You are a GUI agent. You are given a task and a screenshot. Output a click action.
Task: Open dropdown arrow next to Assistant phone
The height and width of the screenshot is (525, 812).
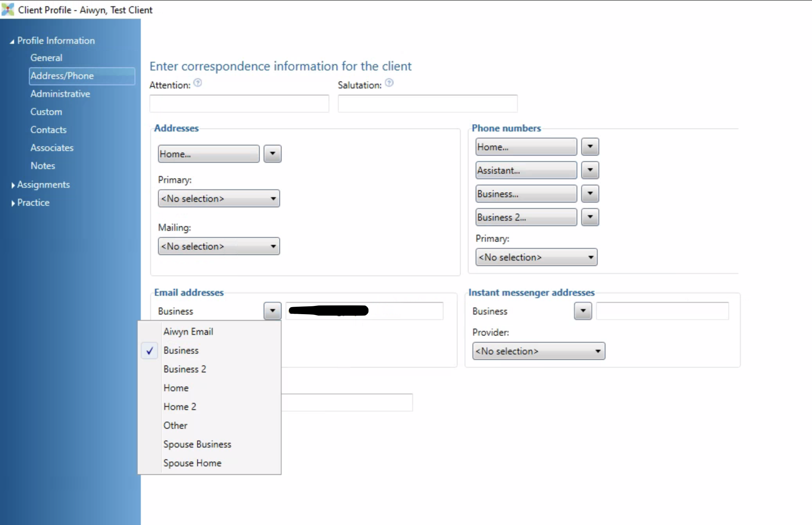tap(590, 170)
